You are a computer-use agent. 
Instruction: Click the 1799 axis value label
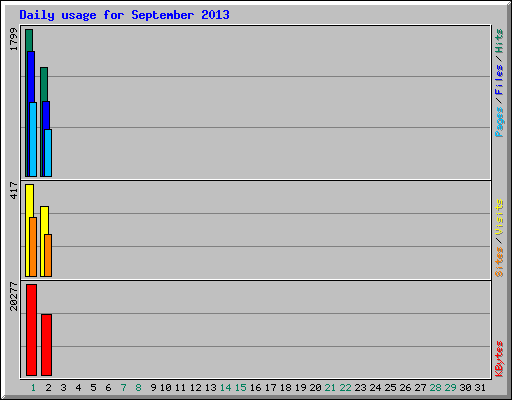(14, 39)
